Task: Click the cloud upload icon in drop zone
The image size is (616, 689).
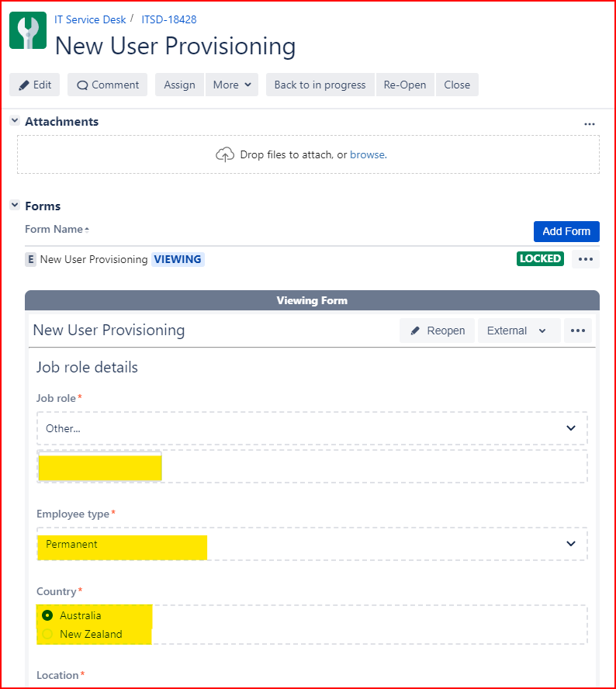Action: 224,154
